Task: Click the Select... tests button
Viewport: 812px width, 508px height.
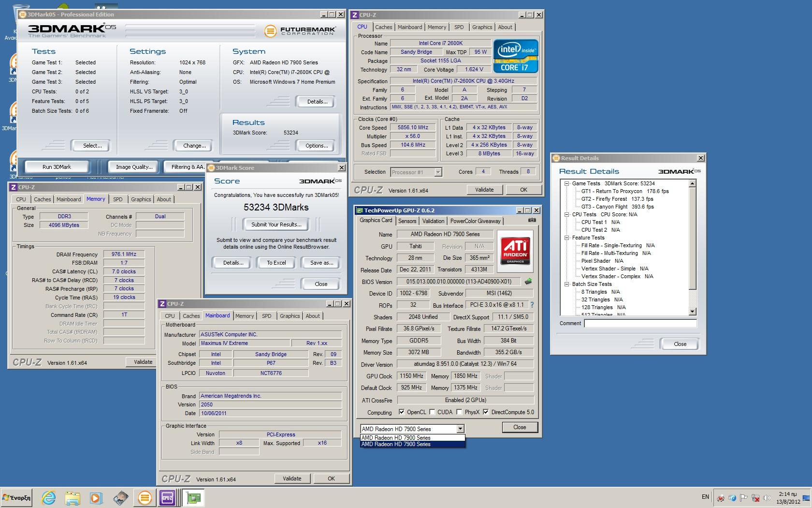Action: [92, 146]
